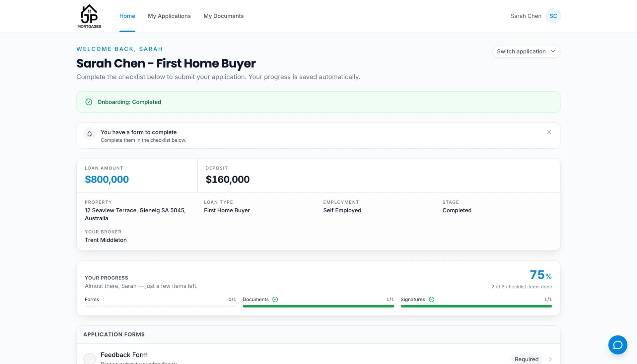
Task: Click the Sarah Chen account name
Action: [526, 16]
